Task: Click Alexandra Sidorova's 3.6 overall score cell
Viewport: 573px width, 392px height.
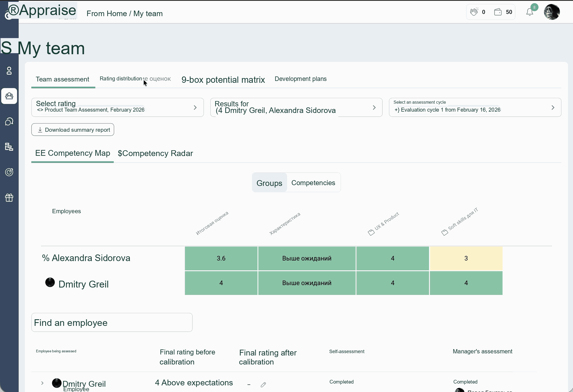Action: 221,258
